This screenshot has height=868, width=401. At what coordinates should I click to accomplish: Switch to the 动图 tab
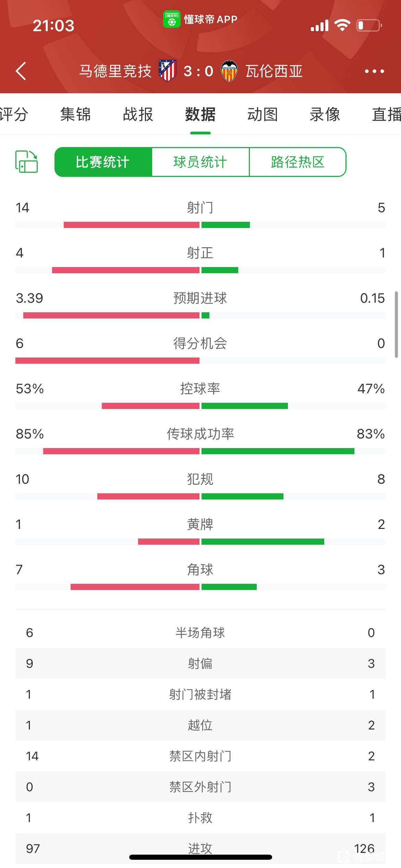(x=263, y=114)
